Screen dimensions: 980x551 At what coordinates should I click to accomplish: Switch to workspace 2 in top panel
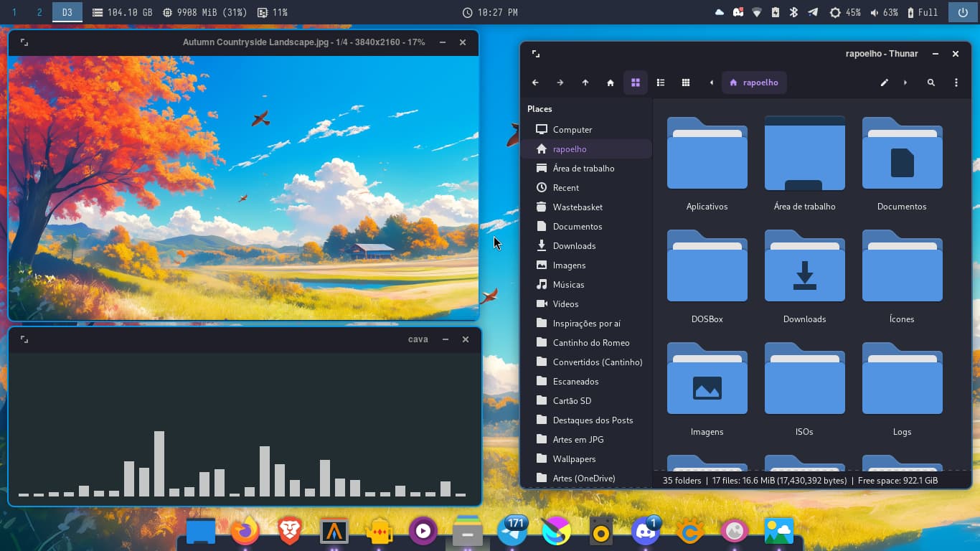(39, 12)
